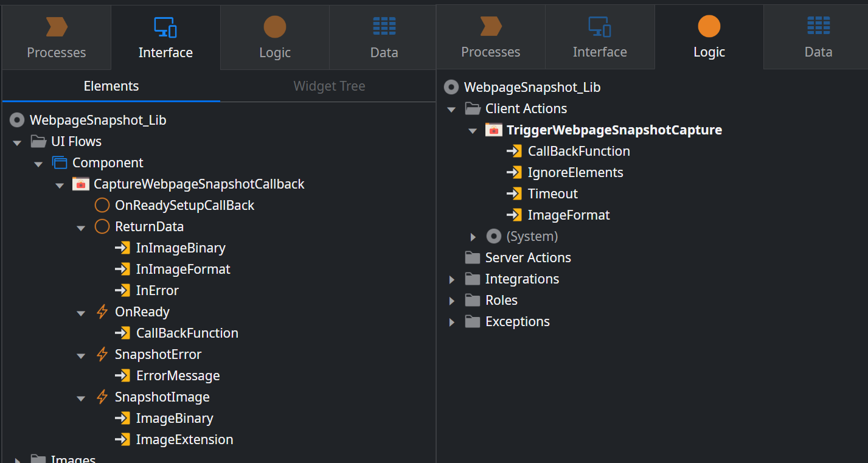Click SnapshotError lightning bolt icon
Screen dimensions: 868x463
(102, 354)
